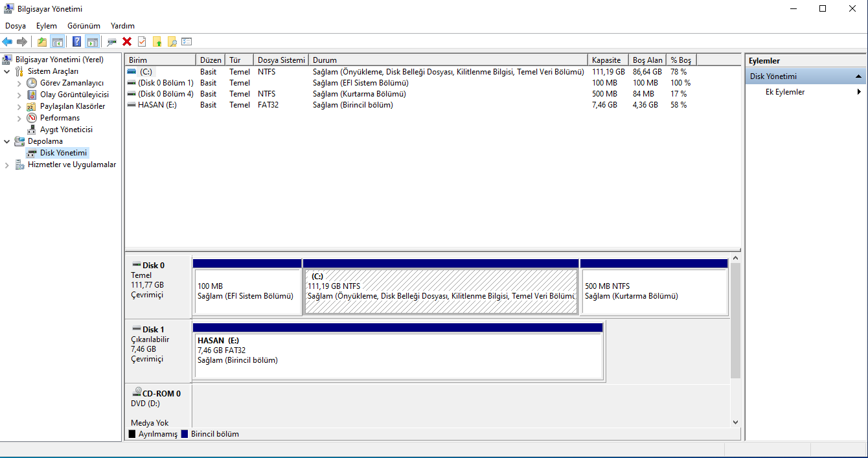
Task: Click the Back arrow toolbar icon
Action: [x=7, y=41]
